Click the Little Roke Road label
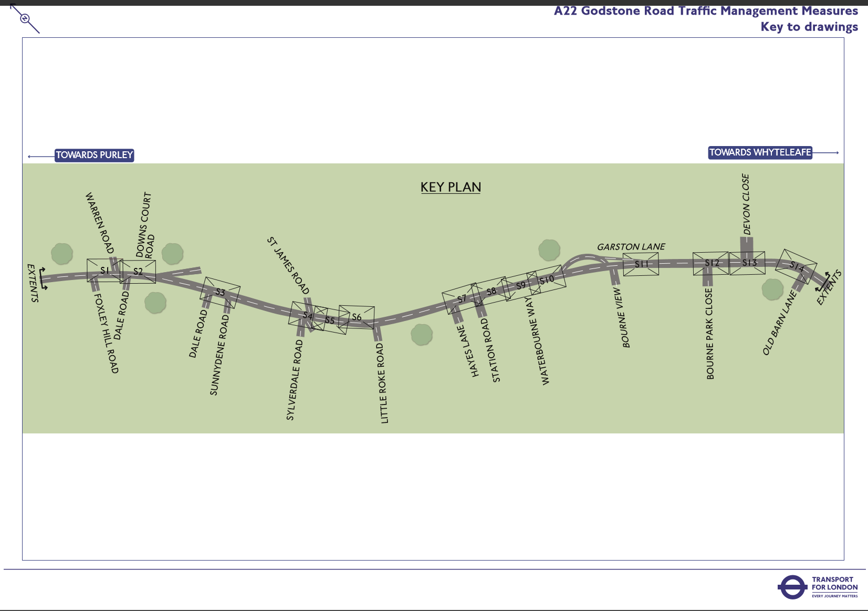Image resolution: width=868 pixels, height=611 pixels. [x=383, y=383]
